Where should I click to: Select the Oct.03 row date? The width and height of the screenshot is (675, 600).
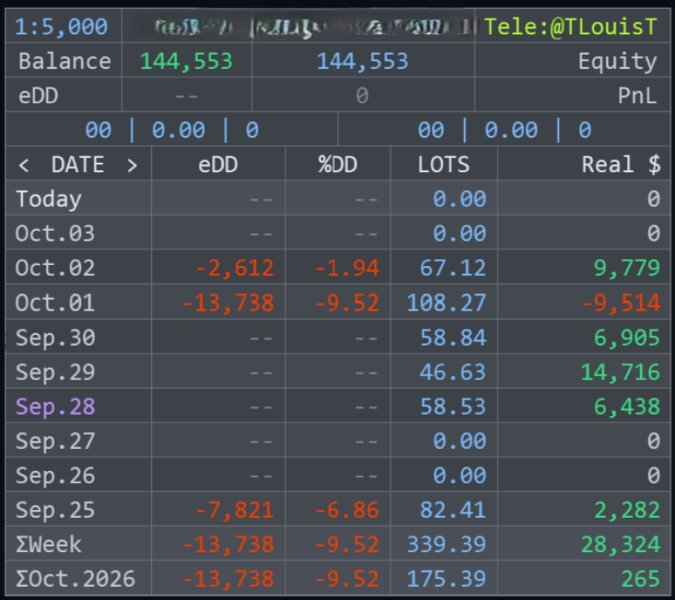(x=55, y=234)
